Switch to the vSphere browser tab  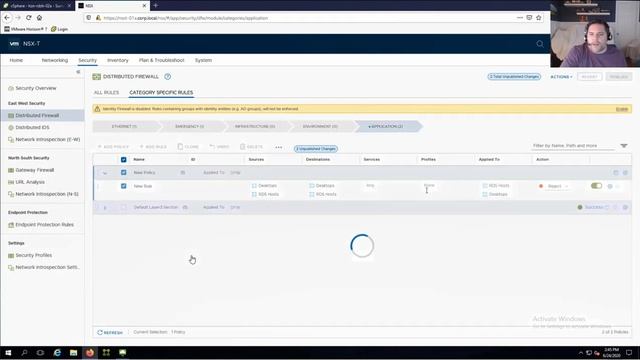[37, 6]
